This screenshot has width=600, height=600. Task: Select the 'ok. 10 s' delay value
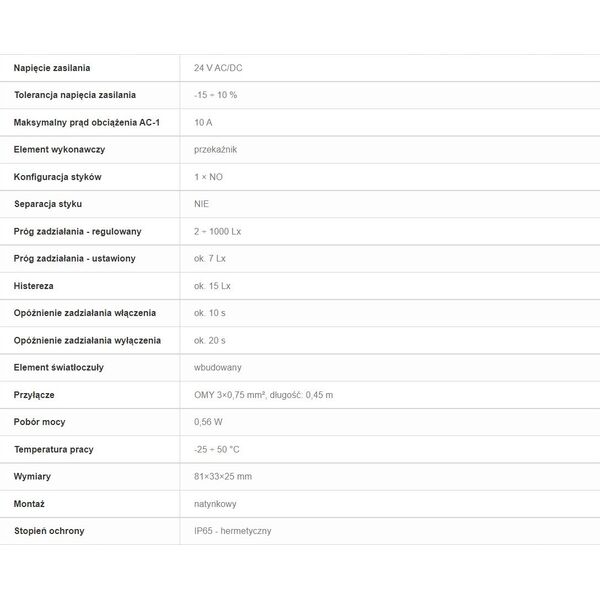coord(210,313)
